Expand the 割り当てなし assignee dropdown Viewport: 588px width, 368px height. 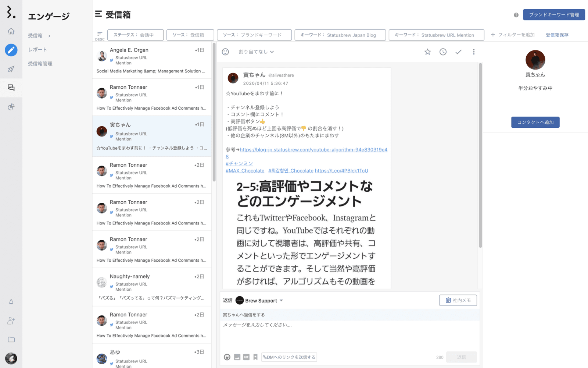tap(256, 52)
